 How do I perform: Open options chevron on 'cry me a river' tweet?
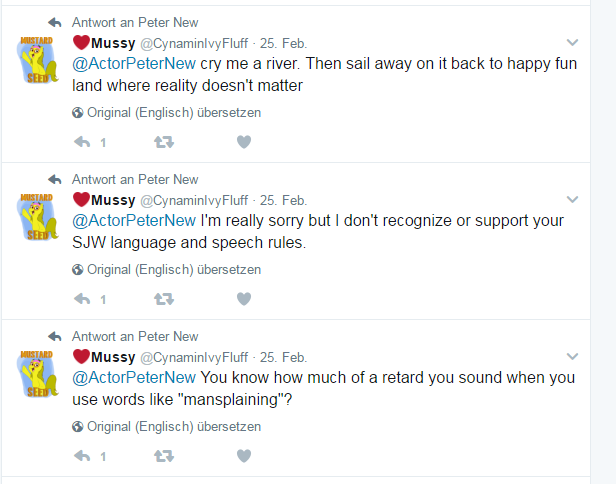(572, 42)
